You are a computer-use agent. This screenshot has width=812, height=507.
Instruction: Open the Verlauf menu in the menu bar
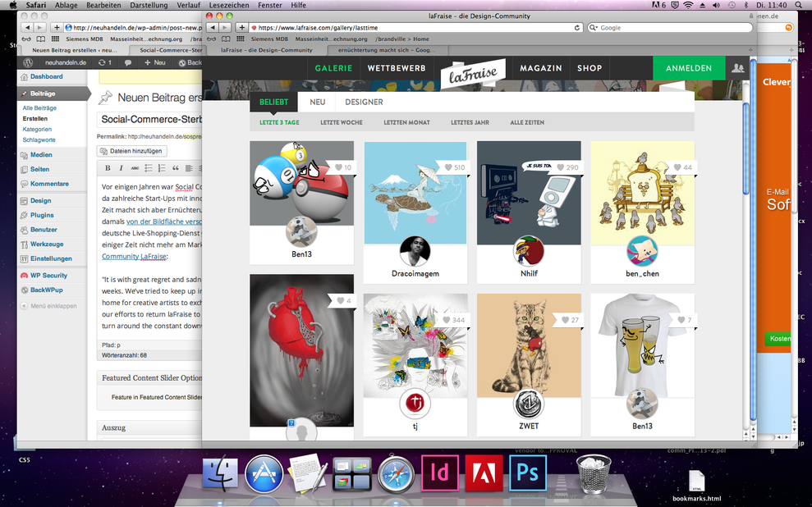click(189, 5)
